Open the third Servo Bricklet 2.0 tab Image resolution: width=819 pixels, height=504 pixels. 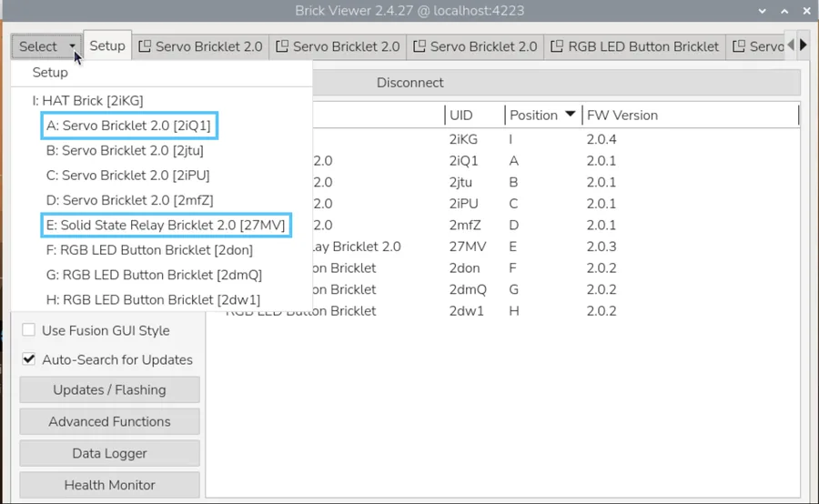475,47
